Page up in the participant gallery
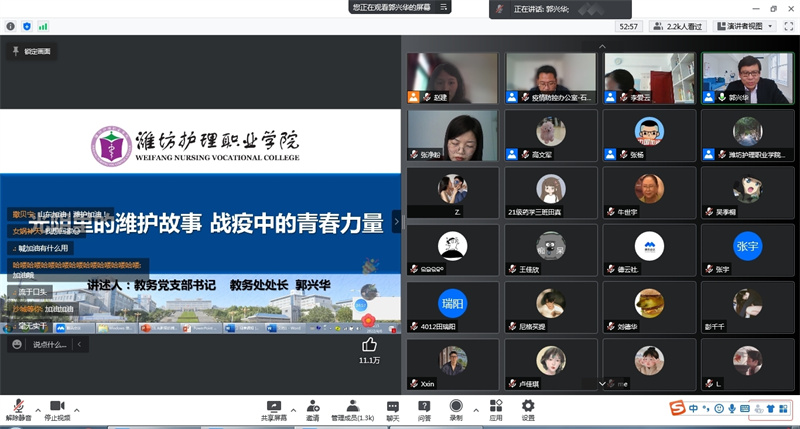 [602, 46]
